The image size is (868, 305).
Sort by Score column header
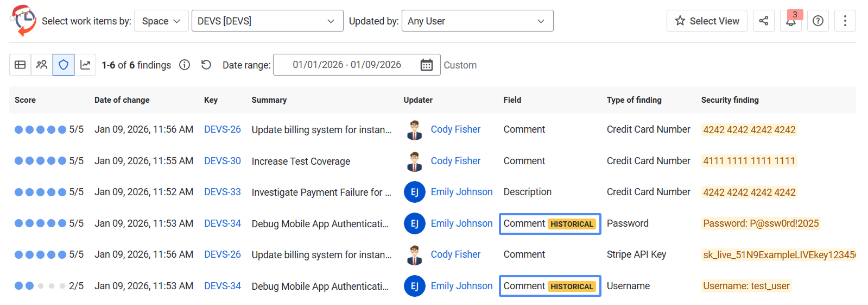tap(25, 100)
